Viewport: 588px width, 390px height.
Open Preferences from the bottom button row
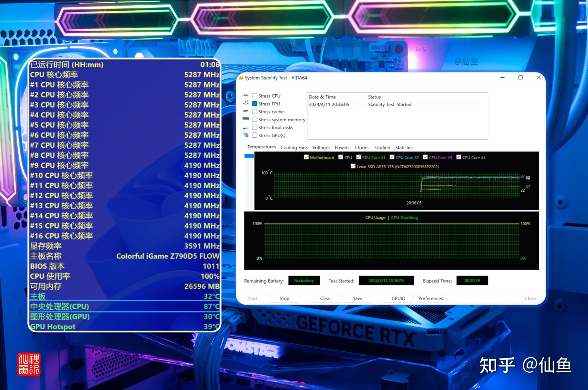coord(430,298)
